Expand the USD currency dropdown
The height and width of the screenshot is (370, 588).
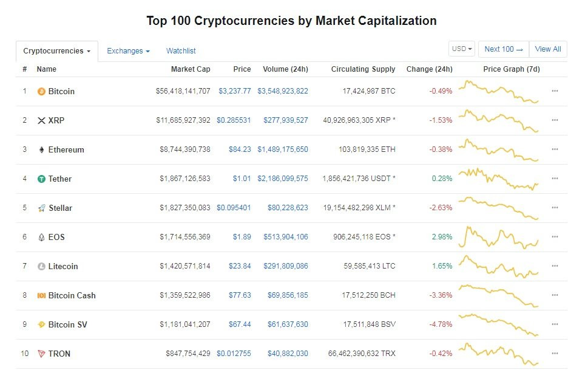(x=462, y=49)
